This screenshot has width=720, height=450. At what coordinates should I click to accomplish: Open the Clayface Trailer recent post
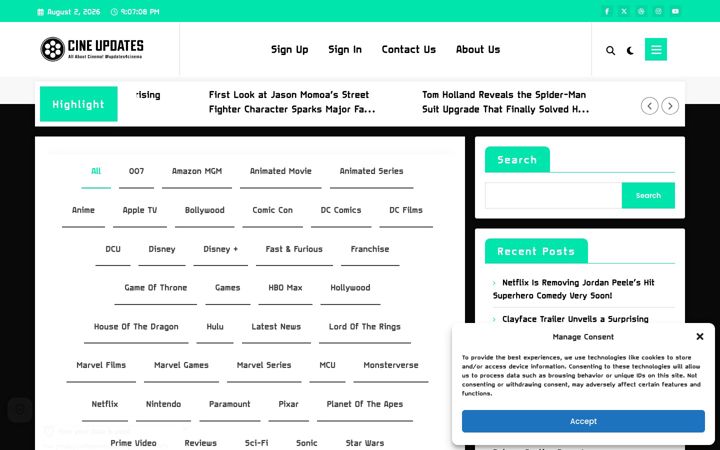coord(575,319)
